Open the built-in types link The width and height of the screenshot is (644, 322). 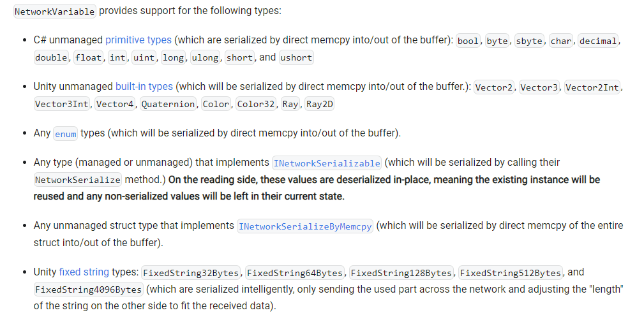pyautogui.click(x=144, y=87)
